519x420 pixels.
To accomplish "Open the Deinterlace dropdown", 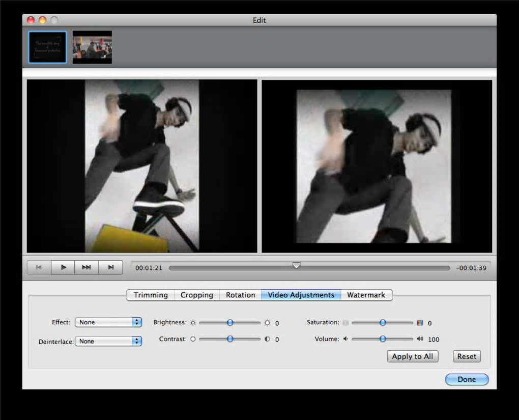I will click(108, 341).
